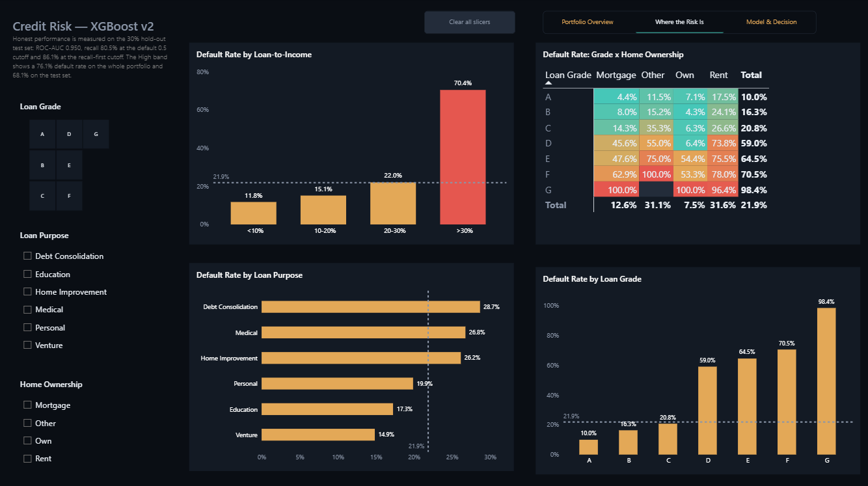Click the Own column header in matrix
Viewport: 868px width, 486px height.
(x=685, y=75)
